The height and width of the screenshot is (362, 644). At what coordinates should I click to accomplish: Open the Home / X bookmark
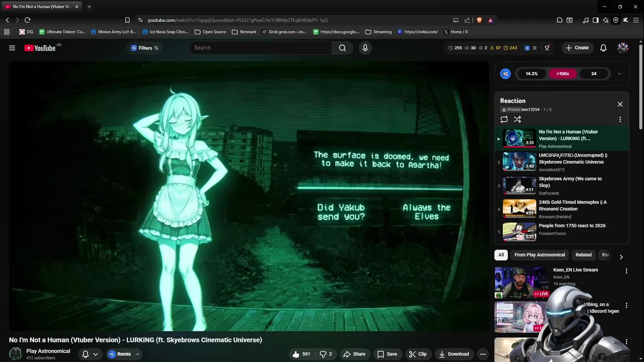tap(456, 32)
